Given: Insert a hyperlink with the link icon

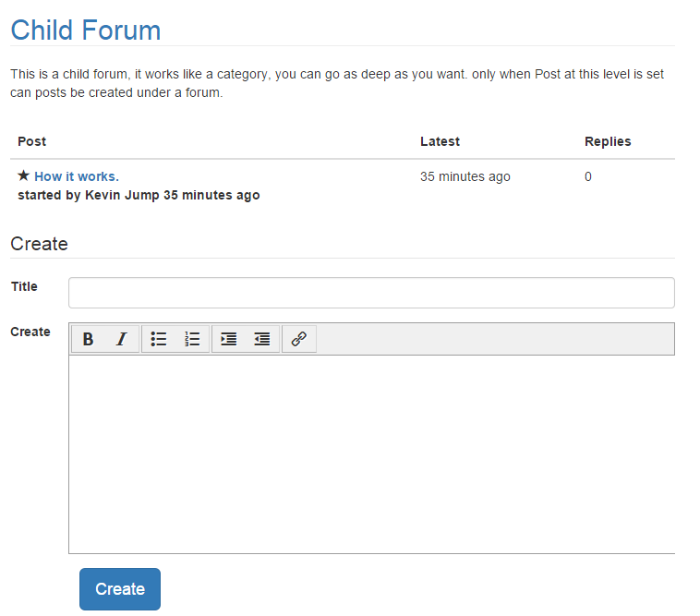Looking at the screenshot, I should (299, 339).
